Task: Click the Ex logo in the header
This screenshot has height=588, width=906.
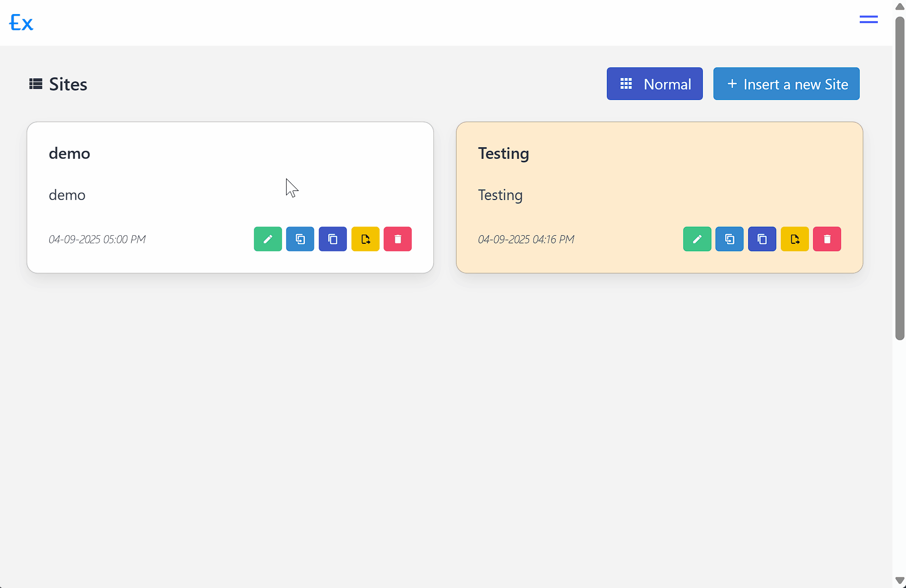Action: pyautogui.click(x=21, y=22)
